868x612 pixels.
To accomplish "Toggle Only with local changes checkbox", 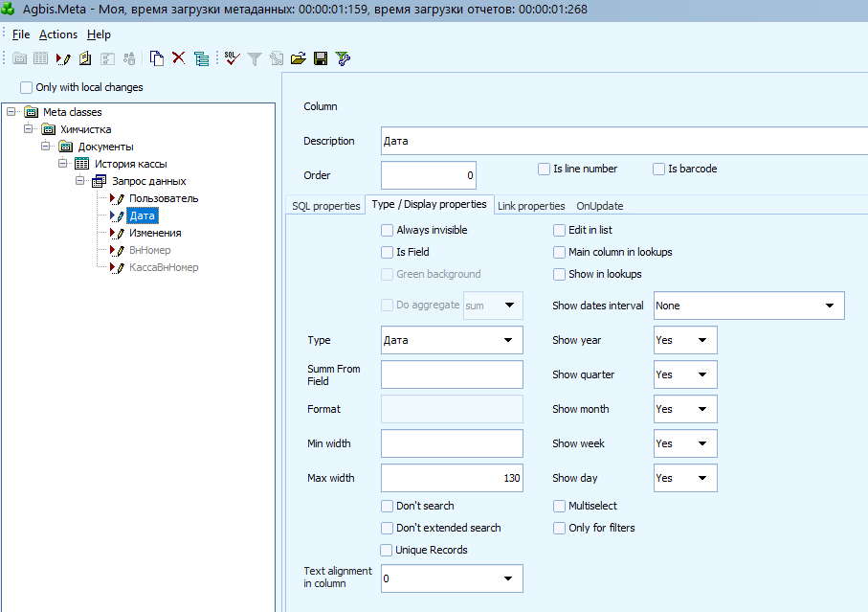I will (26, 87).
